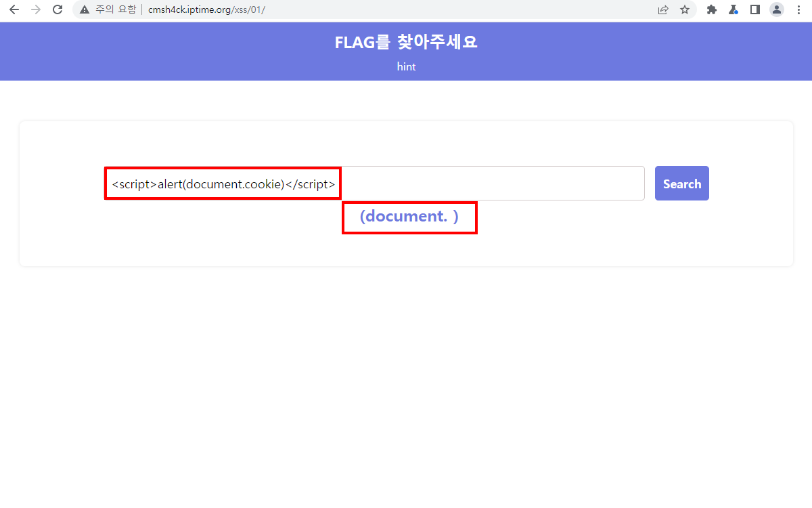812x508 pixels.
Task: Click the "(document. )" result text
Action: (x=409, y=217)
